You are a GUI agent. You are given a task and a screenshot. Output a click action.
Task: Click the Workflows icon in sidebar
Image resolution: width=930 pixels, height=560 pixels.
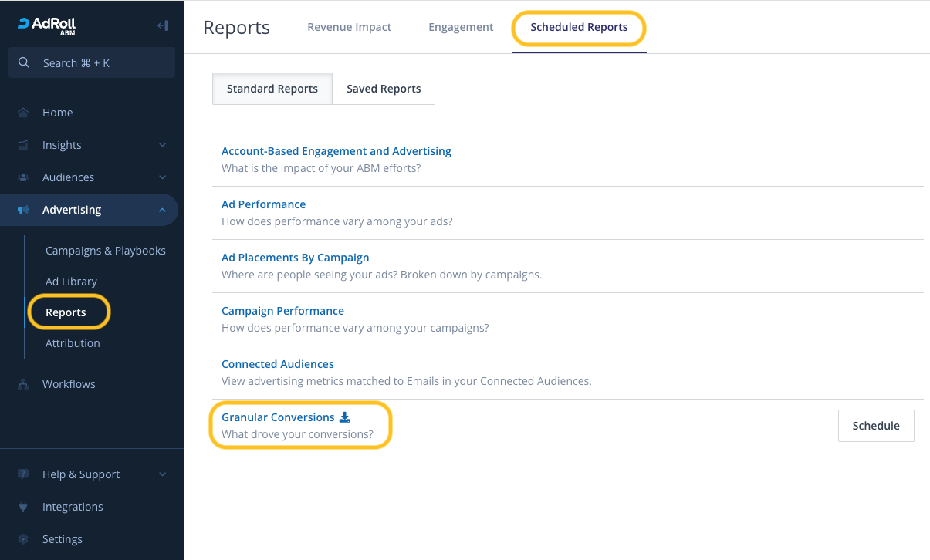(x=23, y=384)
